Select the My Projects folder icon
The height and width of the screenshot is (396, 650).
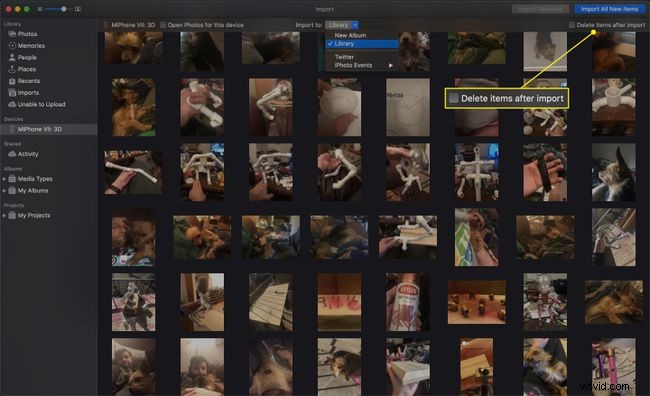coord(12,215)
